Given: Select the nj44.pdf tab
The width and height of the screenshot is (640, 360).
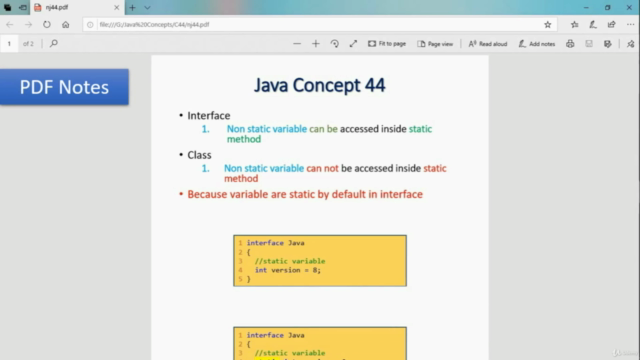Looking at the screenshot, I should tap(76, 7).
